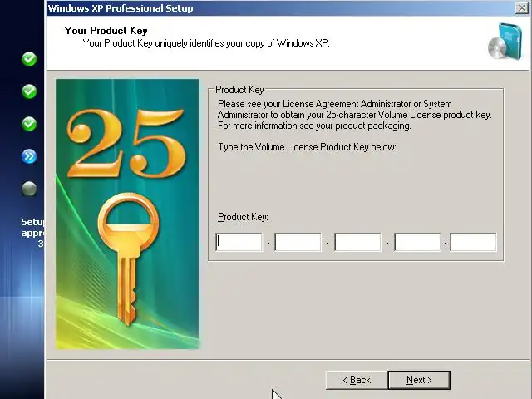Click the 'Please see your License Agreement' paragraph
Image resolution: width=532 pixels, height=399 pixels.
coord(355,115)
